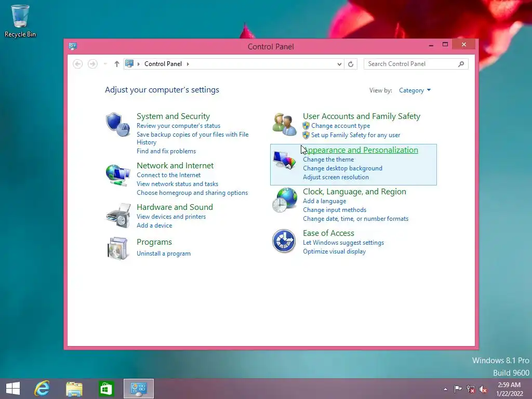Image resolution: width=532 pixels, height=399 pixels.
Task: Click Choose homegroup and sharing options
Action: 192,192
